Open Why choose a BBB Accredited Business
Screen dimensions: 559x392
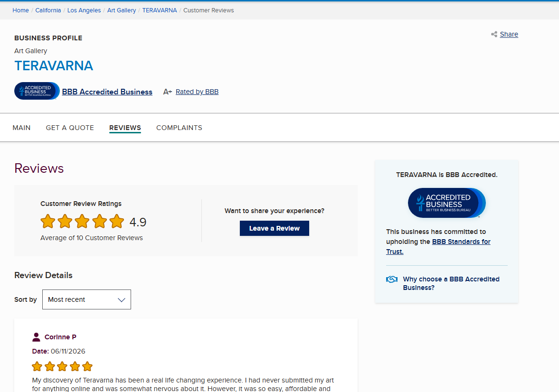[x=451, y=283]
